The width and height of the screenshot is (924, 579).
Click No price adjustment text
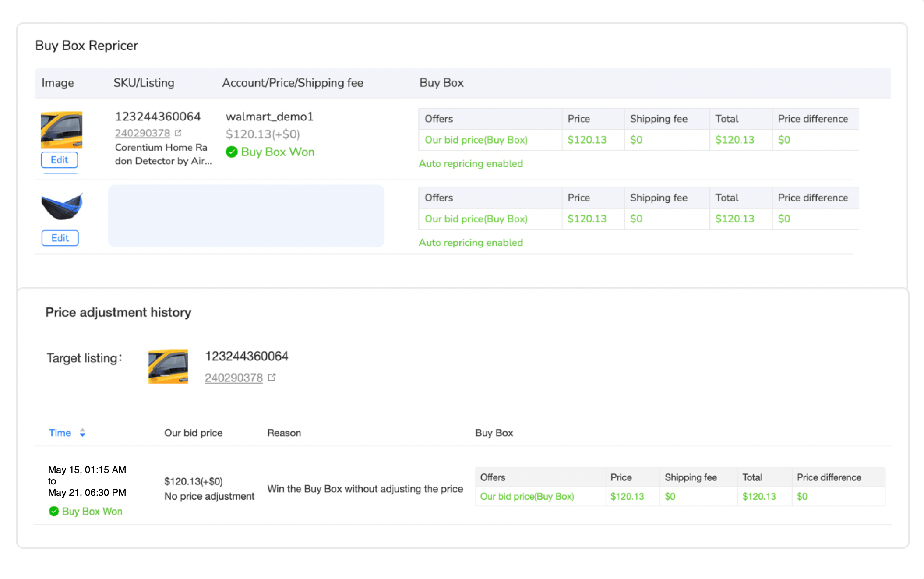click(209, 496)
